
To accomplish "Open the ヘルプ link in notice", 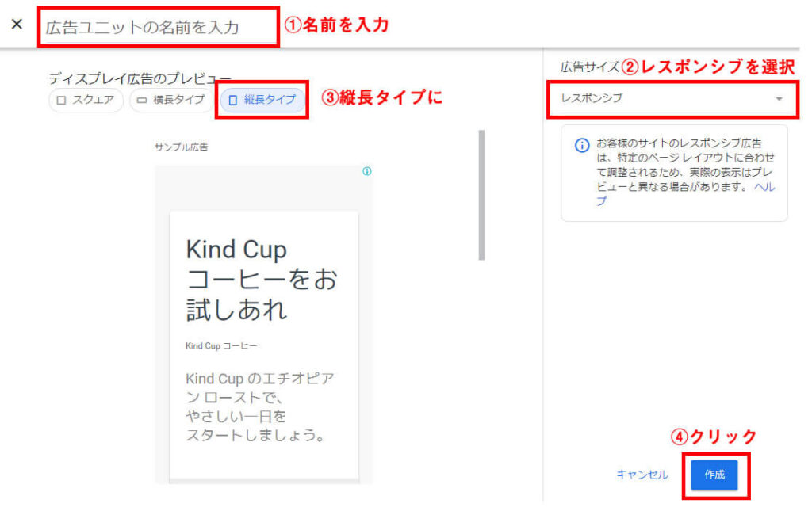I will (764, 188).
